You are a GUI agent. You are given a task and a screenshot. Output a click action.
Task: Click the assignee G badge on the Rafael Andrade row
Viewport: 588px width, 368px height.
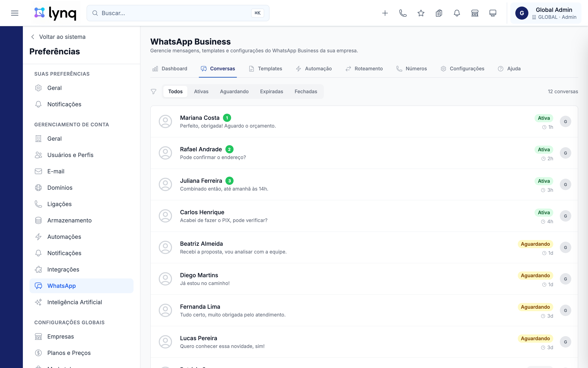pyautogui.click(x=565, y=153)
